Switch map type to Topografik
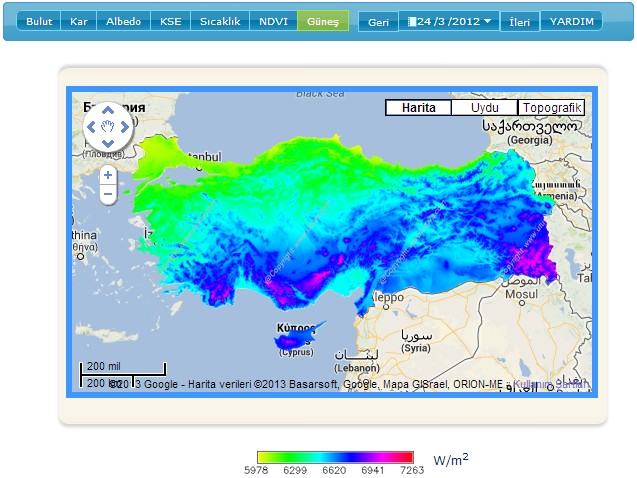This screenshot has height=478, width=637. [x=551, y=108]
